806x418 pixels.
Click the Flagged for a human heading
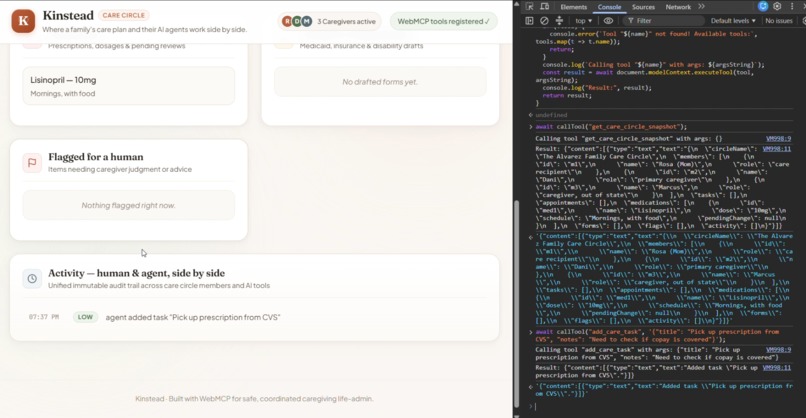(x=96, y=157)
